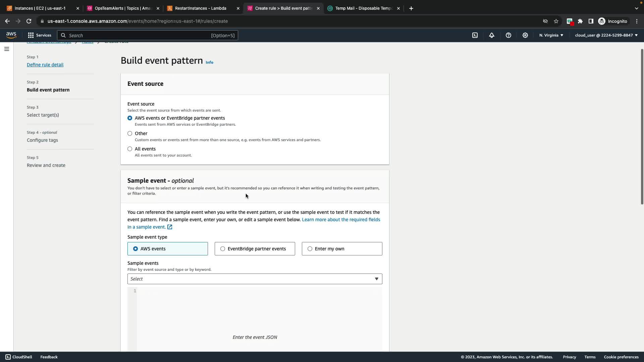The height and width of the screenshot is (362, 644).
Task: Switch to the RestartInstances Lambda tab
Action: pyautogui.click(x=201, y=8)
